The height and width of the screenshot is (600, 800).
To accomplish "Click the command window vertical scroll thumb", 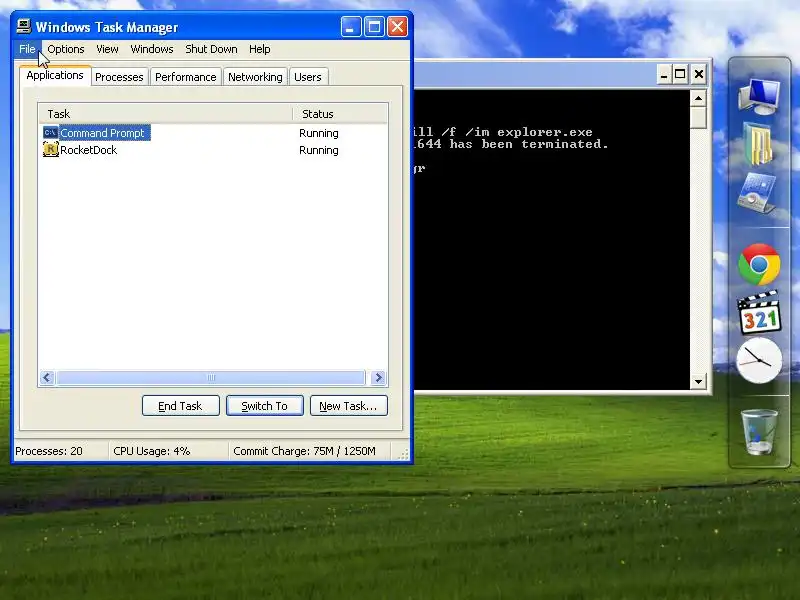I will (x=698, y=117).
